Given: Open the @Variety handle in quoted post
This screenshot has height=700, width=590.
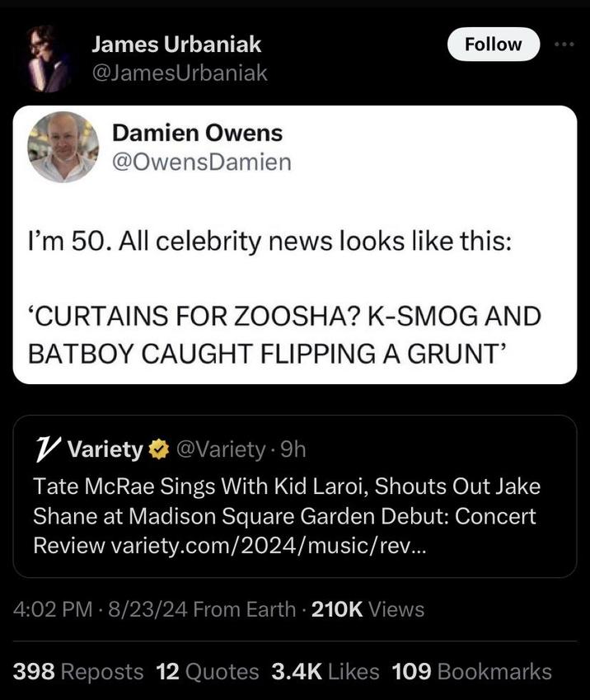Looking at the screenshot, I should pyautogui.click(x=218, y=449).
